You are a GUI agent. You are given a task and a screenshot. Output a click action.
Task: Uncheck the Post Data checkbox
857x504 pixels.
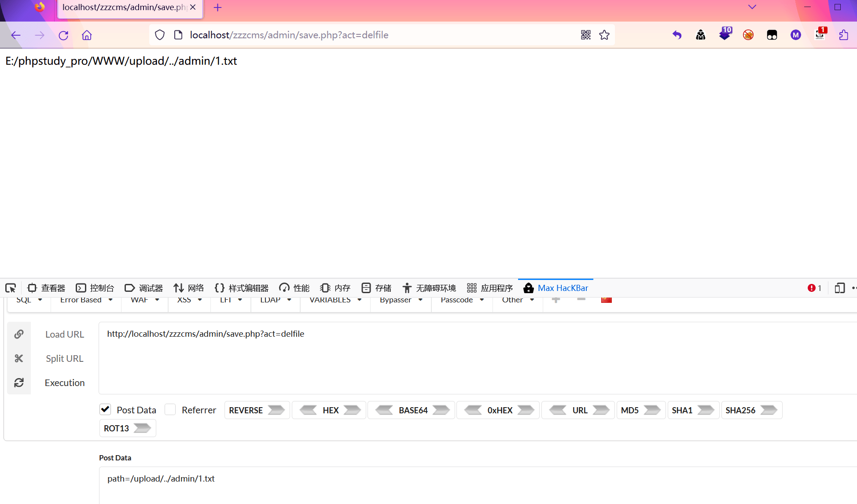pos(105,409)
